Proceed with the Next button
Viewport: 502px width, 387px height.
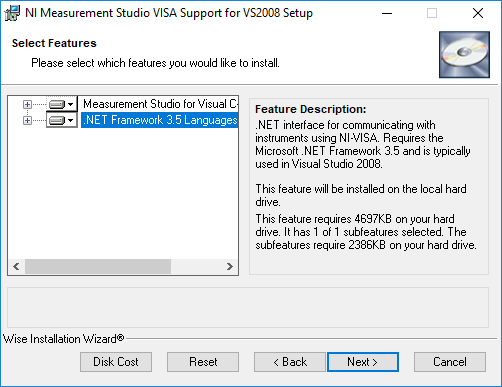click(x=363, y=362)
